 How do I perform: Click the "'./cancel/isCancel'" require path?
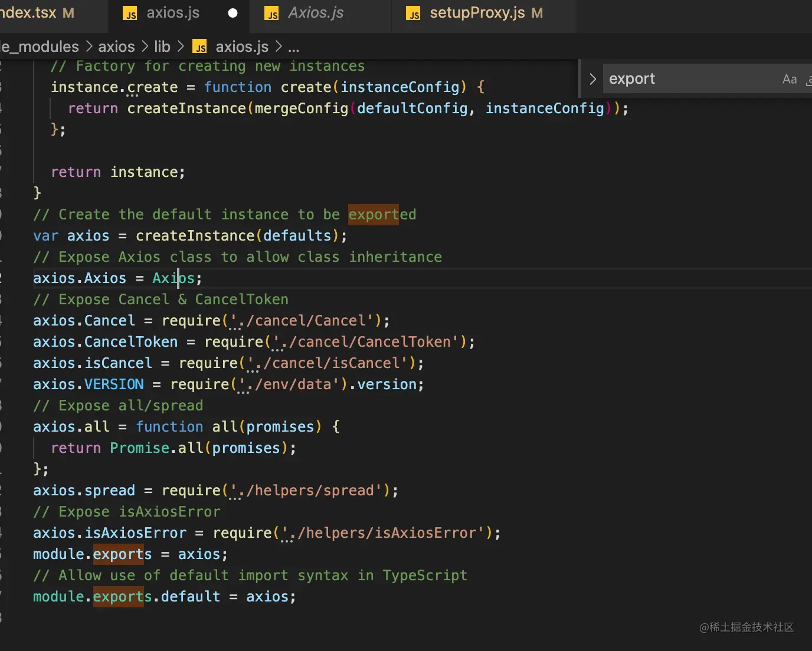(327, 363)
